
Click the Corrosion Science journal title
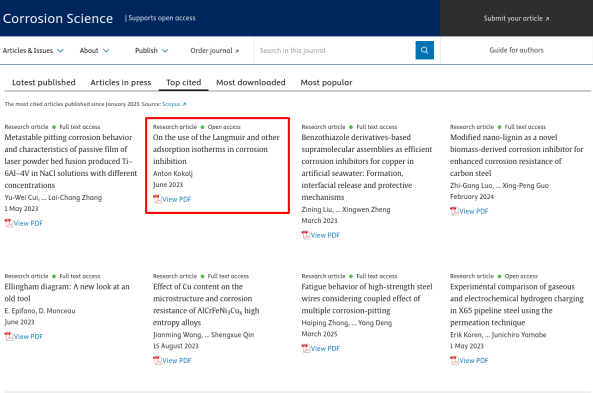[58, 18]
